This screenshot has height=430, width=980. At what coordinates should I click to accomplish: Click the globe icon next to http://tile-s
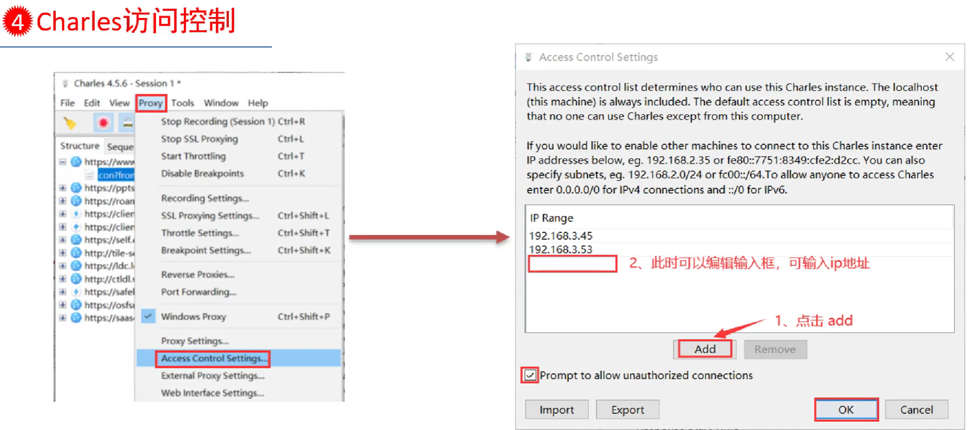tap(76, 253)
